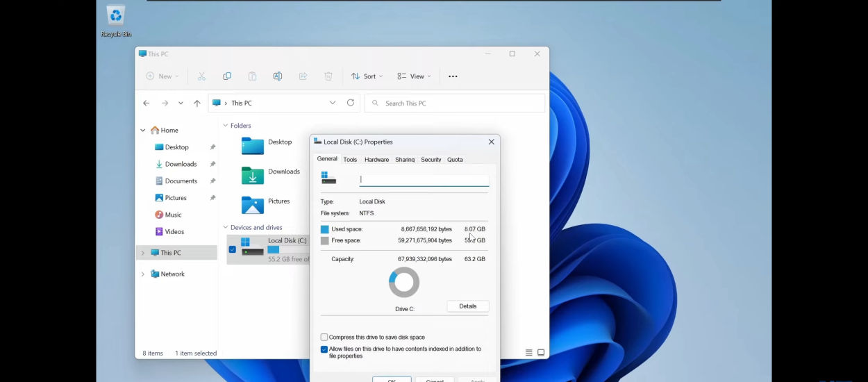Switch to large thumbnails view icon
Screen dimensions: 868x382
tap(541, 353)
